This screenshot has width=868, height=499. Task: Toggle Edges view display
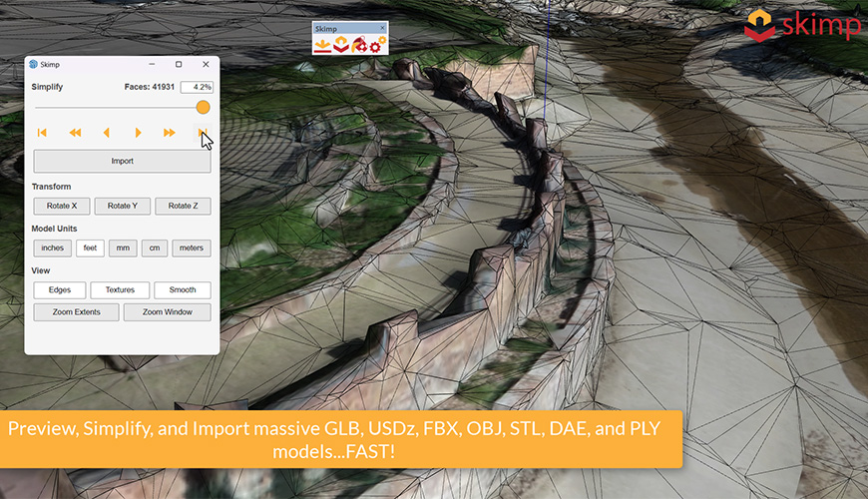pos(60,290)
